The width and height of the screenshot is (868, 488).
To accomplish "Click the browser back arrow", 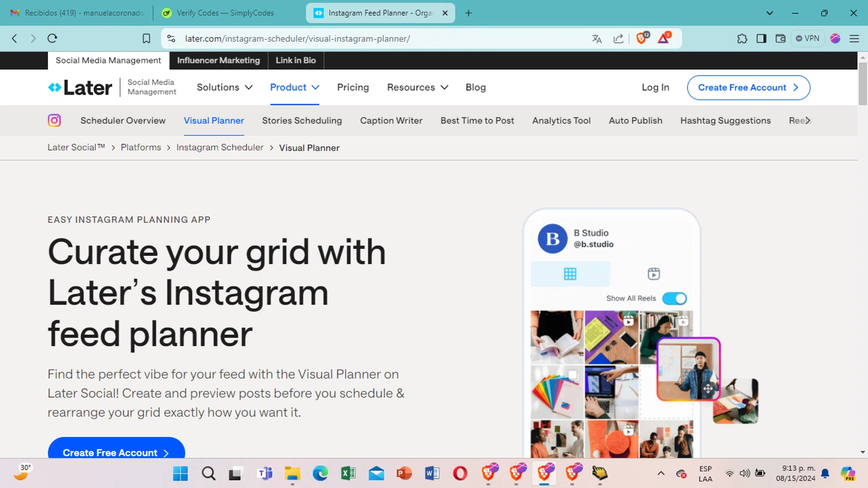I will 14,38.
